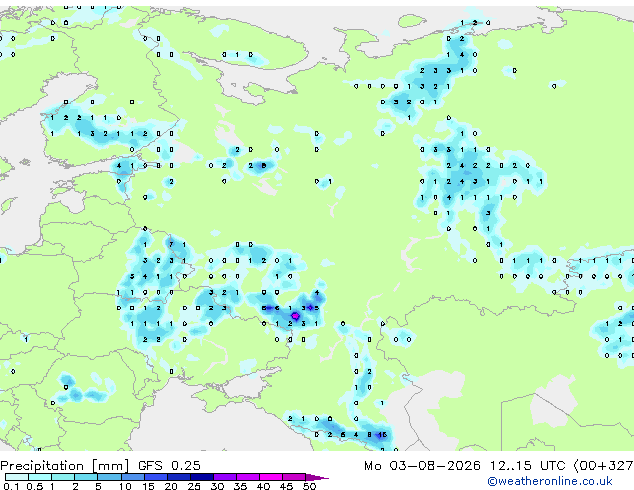Image resolution: width=634 pixels, height=490 pixels.
Task: Click the 40–45 mm magenta legend swatch
Action: pos(271,477)
